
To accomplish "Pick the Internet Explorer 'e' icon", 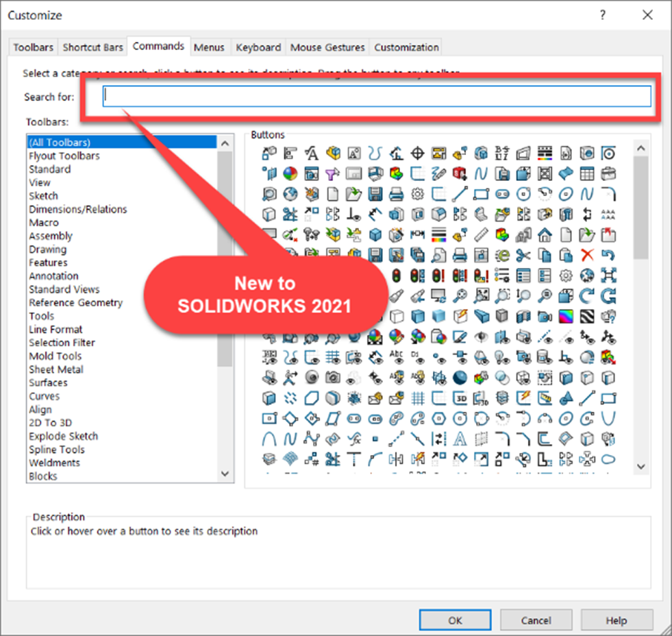I will [x=502, y=255].
